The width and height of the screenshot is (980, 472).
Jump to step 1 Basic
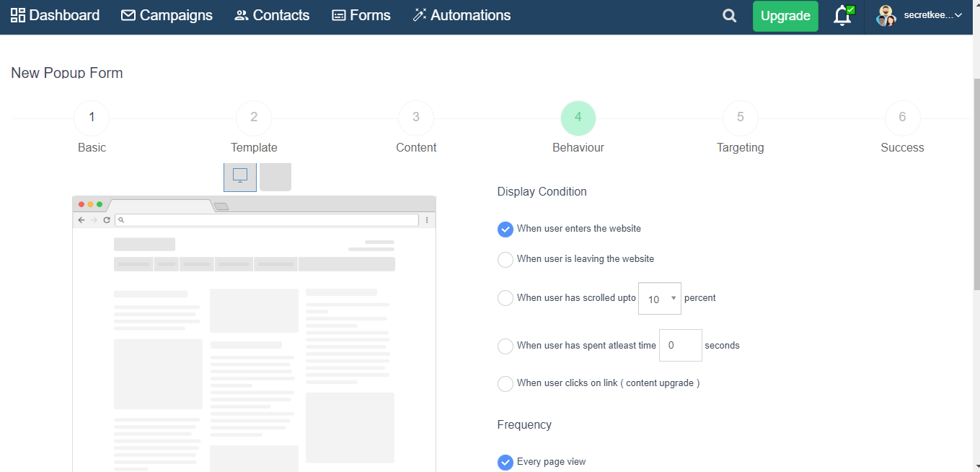(92, 118)
